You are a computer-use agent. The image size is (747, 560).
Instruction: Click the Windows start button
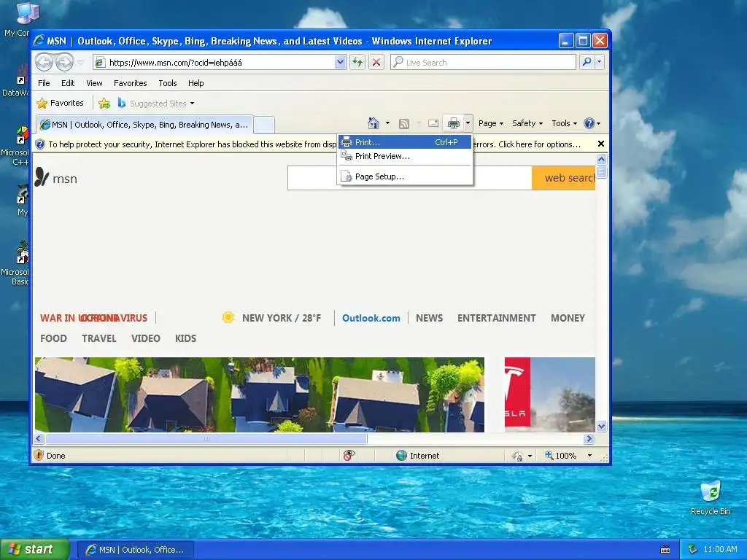[x=35, y=550]
